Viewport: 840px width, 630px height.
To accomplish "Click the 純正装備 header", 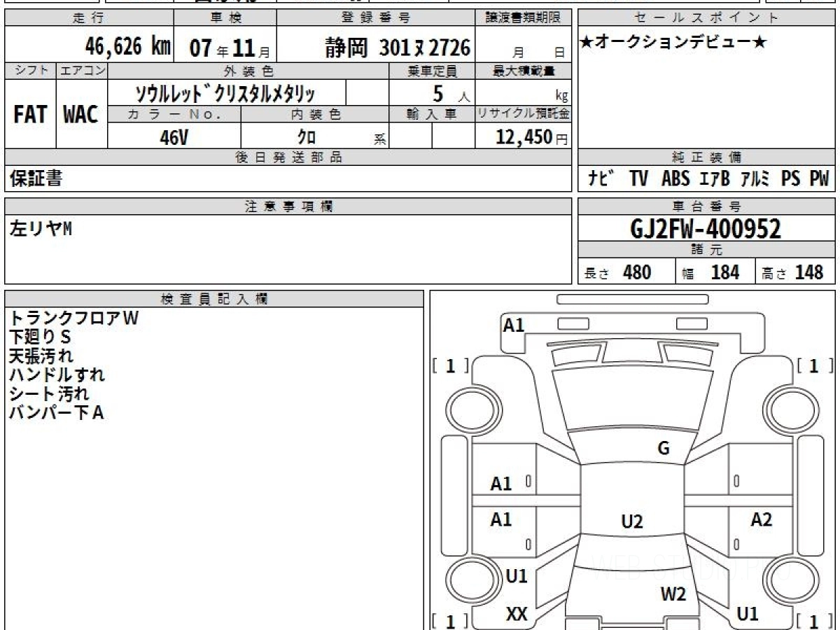I will (706, 157).
